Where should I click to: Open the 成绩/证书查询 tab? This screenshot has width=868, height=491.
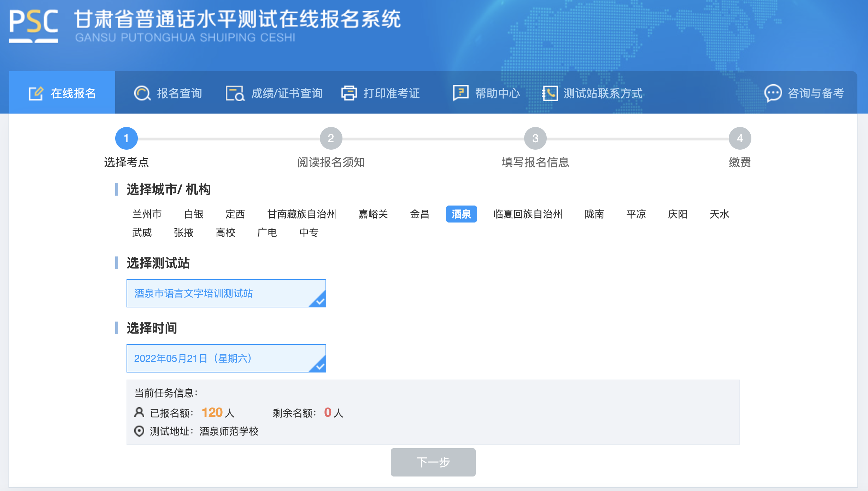click(287, 93)
